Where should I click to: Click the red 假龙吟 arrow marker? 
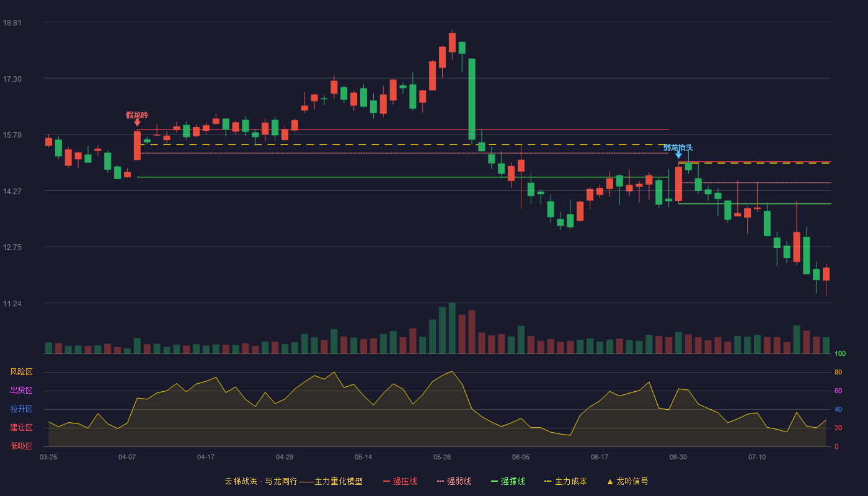click(137, 123)
